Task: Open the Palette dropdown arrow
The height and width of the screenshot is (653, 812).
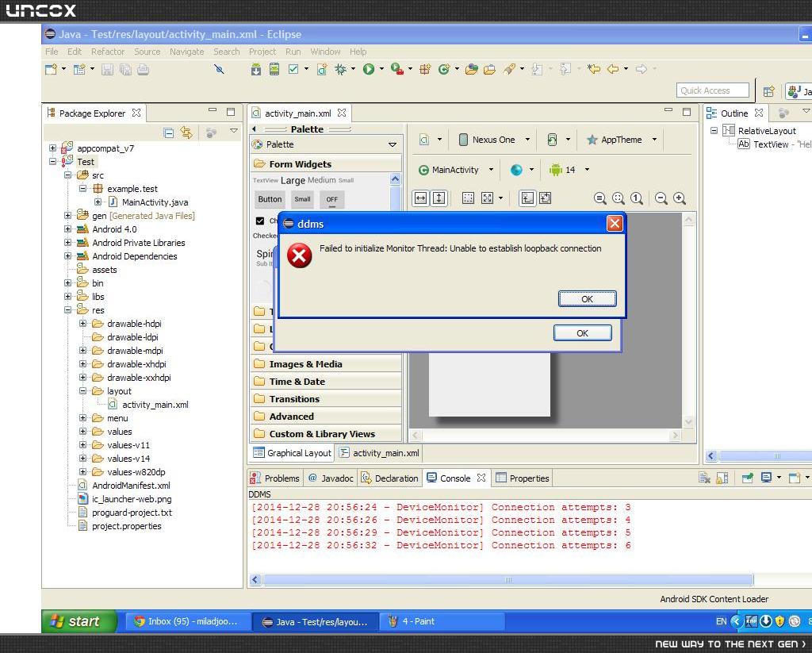Action: 393,144
